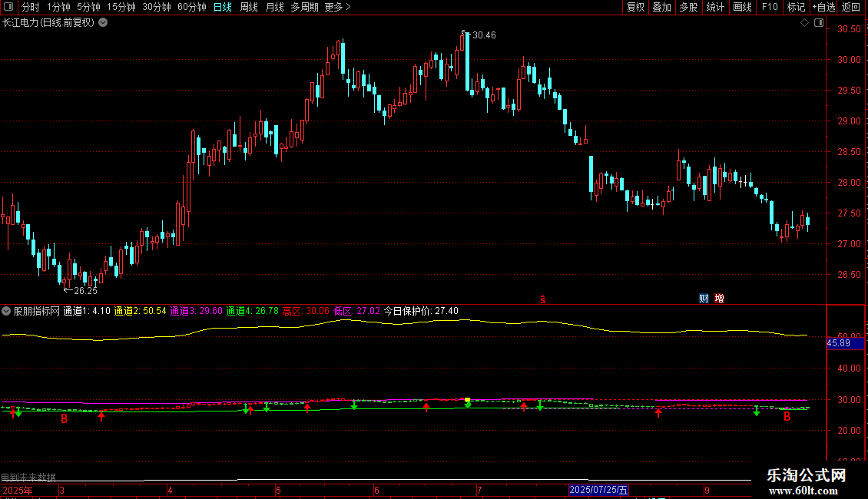
Task: Click the 高区: 30.06 value
Action: [306, 311]
